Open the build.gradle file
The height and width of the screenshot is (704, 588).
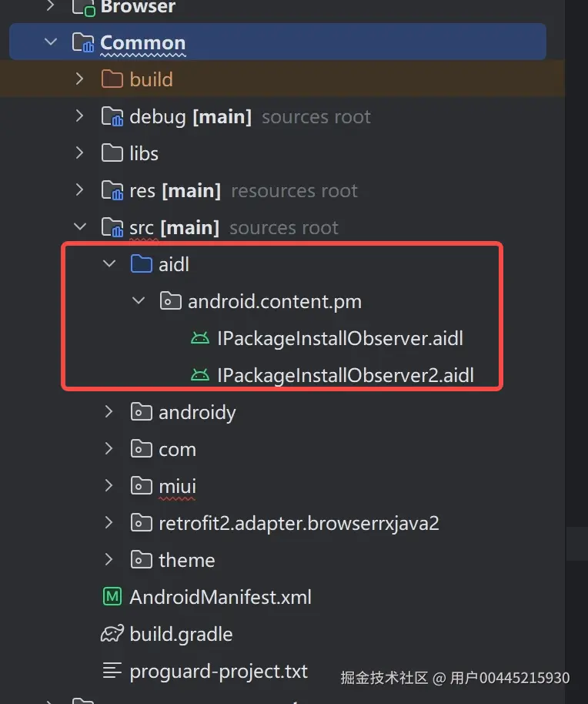click(x=181, y=634)
